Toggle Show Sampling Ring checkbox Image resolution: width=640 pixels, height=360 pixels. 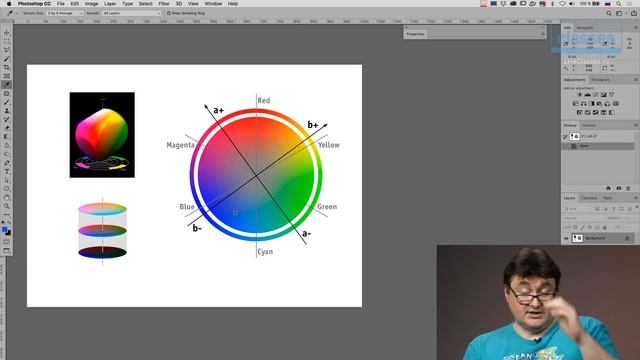click(x=169, y=13)
